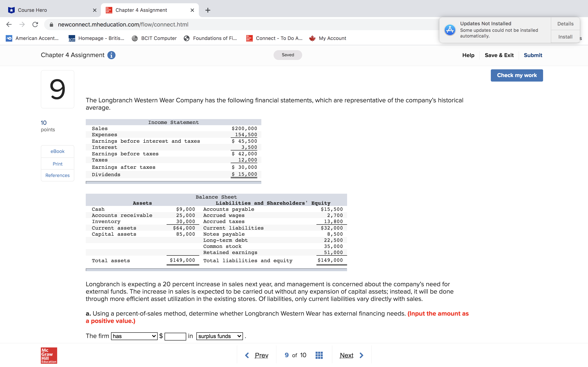Click Install in the Updates Not Installed popup

tap(565, 37)
